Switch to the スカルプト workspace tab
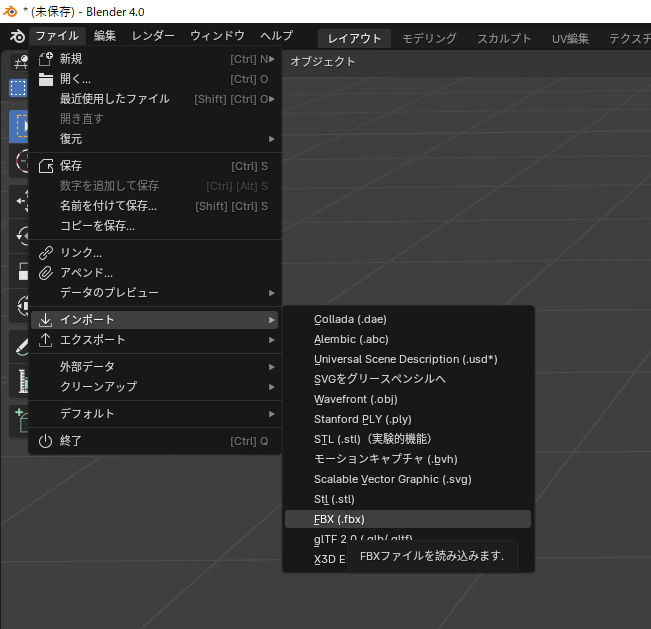Screen dimensions: 651x629 click(x=504, y=39)
